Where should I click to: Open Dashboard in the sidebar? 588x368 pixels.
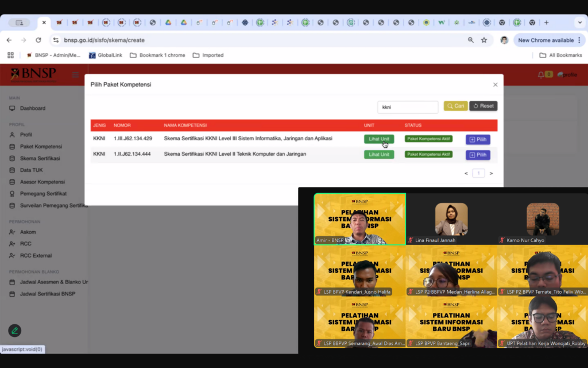[33, 108]
